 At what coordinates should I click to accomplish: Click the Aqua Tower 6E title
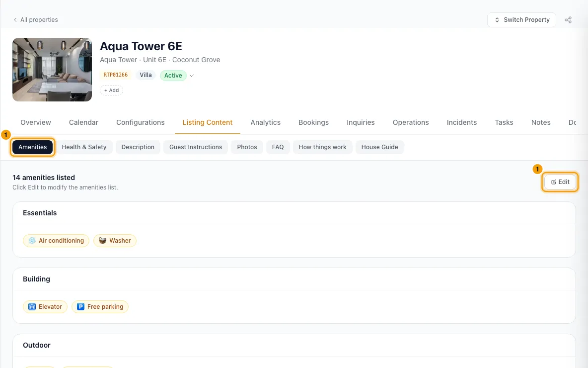point(141,46)
